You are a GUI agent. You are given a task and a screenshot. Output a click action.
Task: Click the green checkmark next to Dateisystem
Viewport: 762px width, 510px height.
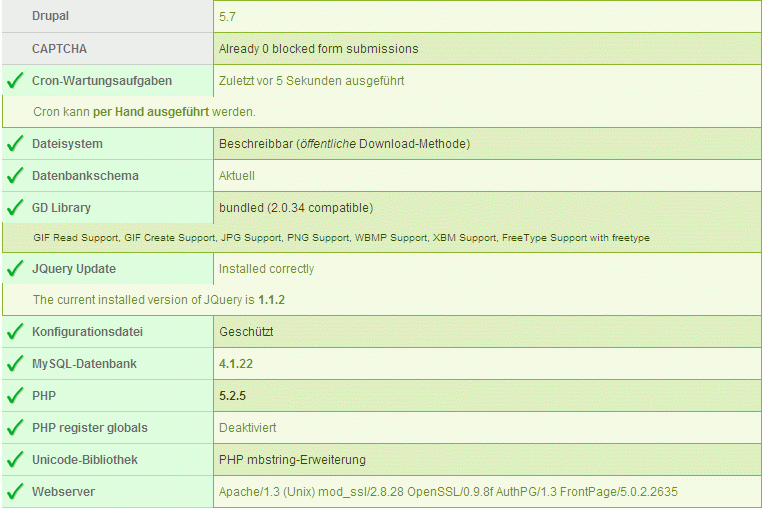pyautogui.click(x=16, y=143)
